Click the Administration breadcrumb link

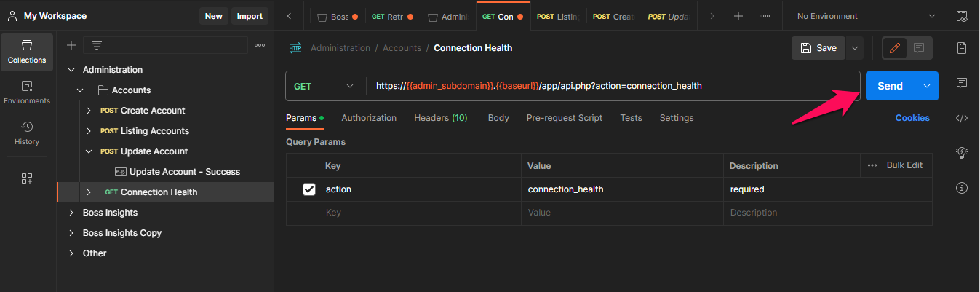tap(340, 48)
